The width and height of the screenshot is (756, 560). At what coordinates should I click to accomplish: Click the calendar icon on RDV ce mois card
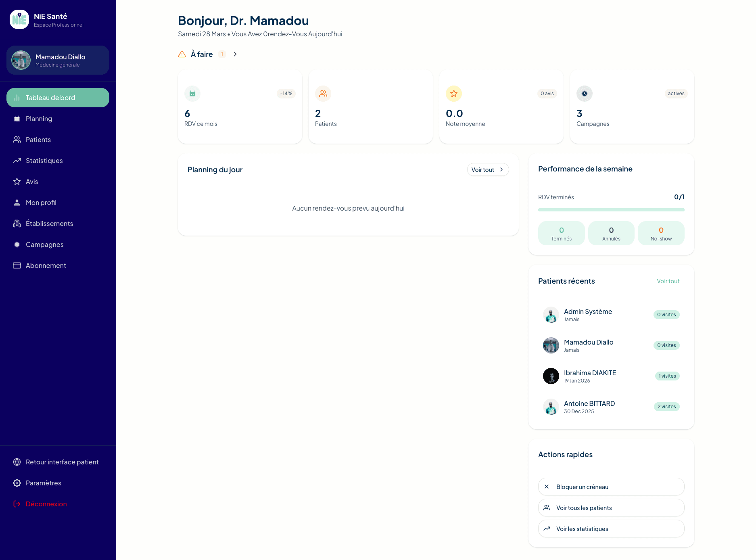click(x=192, y=94)
